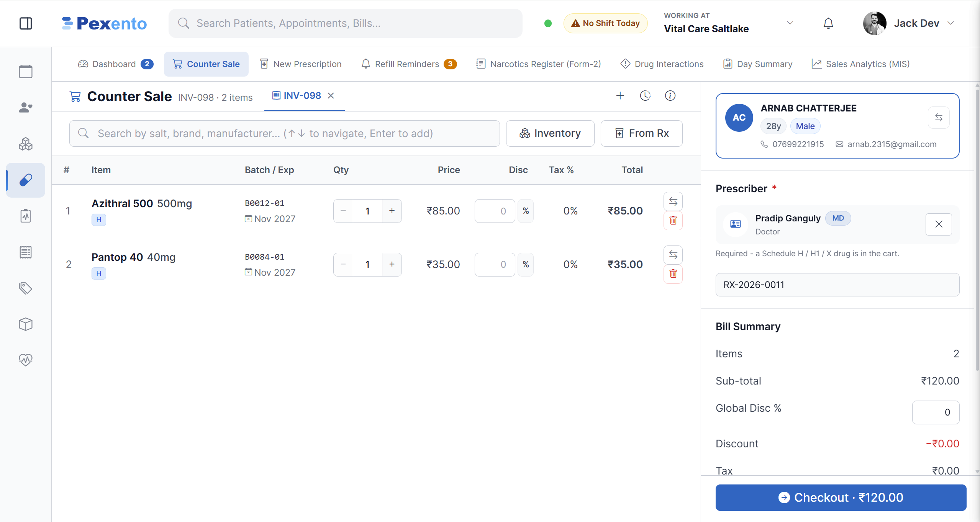The image size is (980, 522).
Task: Click the bill summary scrollbar
Action: coord(977,230)
